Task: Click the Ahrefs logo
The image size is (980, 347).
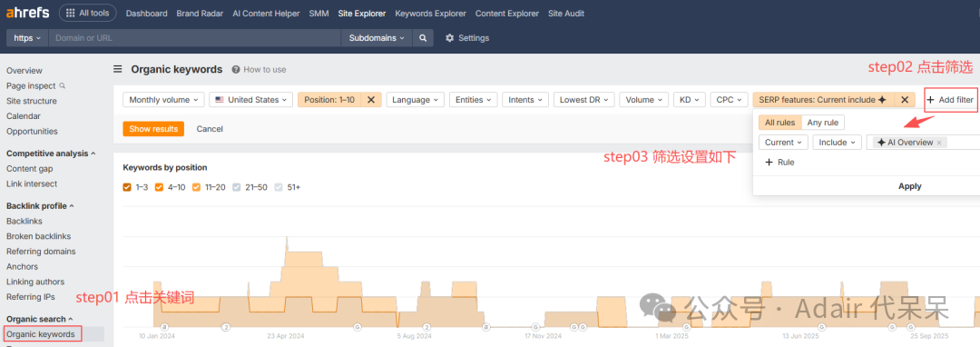Action: click(x=28, y=13)
